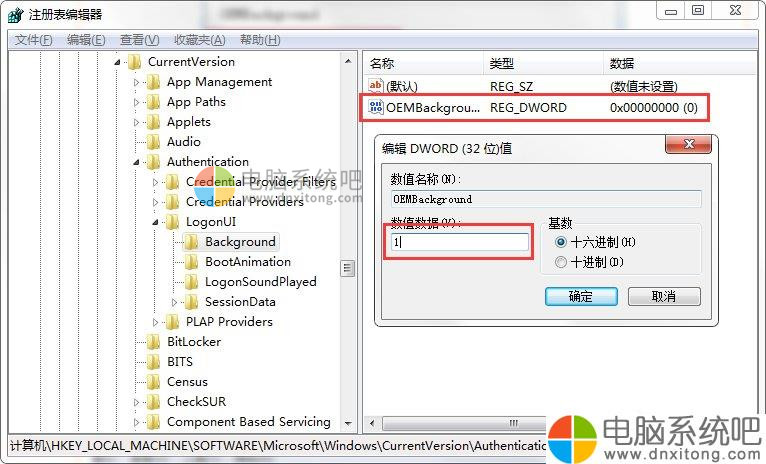Open the 收藏夹(A) menu
The height and width of the screenshot is (464, 766).
tap(201, 40)
